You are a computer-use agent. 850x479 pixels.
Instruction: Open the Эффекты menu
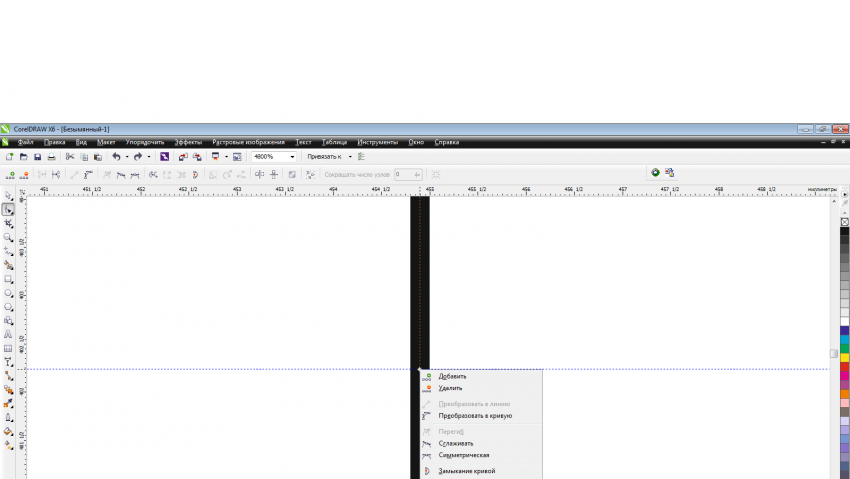point(188,142)
